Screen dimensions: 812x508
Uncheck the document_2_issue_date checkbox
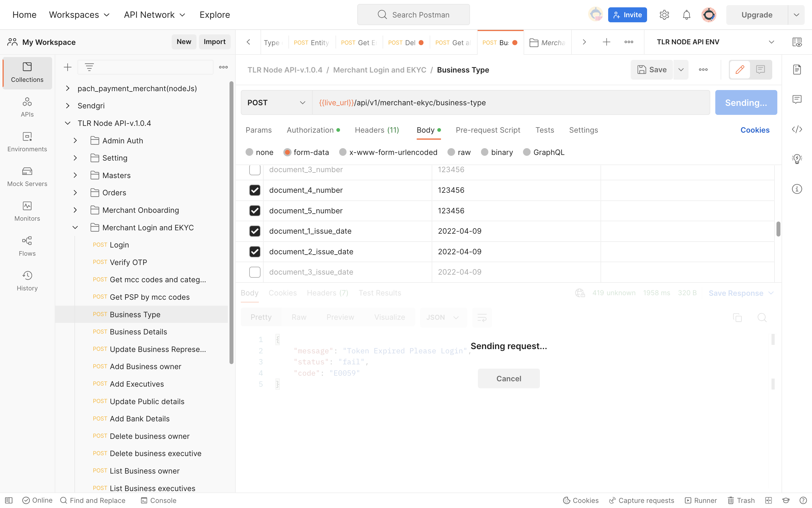pos(255,252)
